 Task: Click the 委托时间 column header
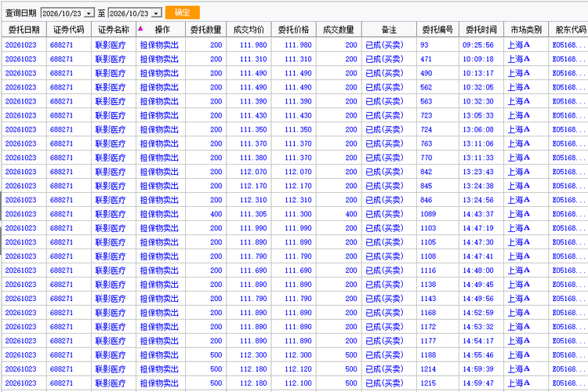click(x=481, y=30)
